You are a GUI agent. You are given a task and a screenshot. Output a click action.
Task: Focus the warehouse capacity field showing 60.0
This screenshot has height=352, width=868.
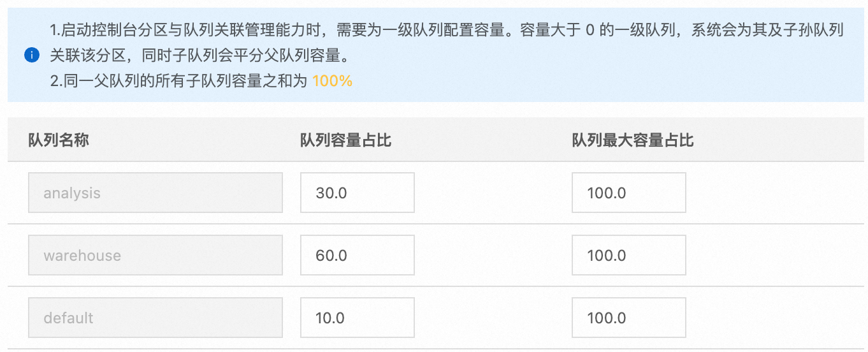(x=357, y=255)
